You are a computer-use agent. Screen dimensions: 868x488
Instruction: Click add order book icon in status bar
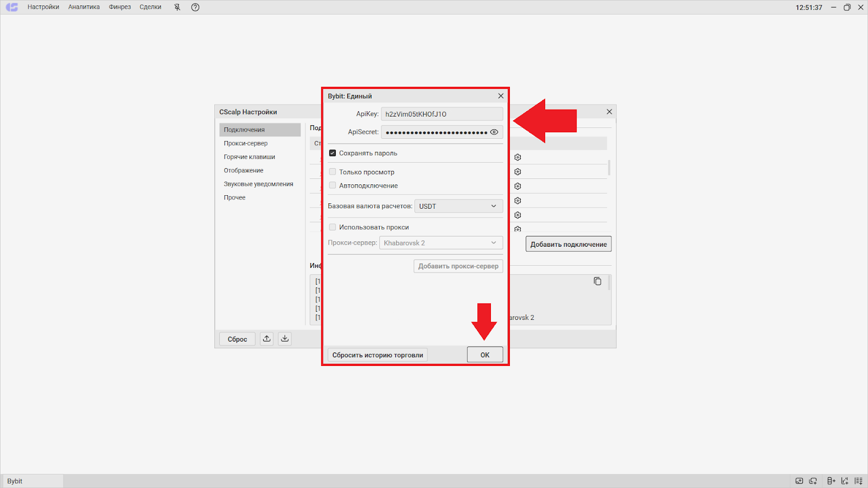(x=831, y=481)
